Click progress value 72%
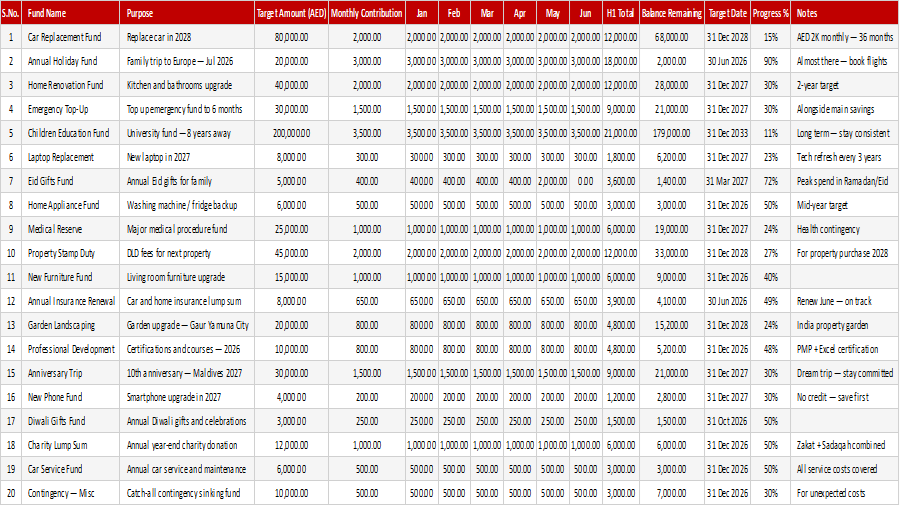This screenshot has width=900, height=529. [770, 181]
